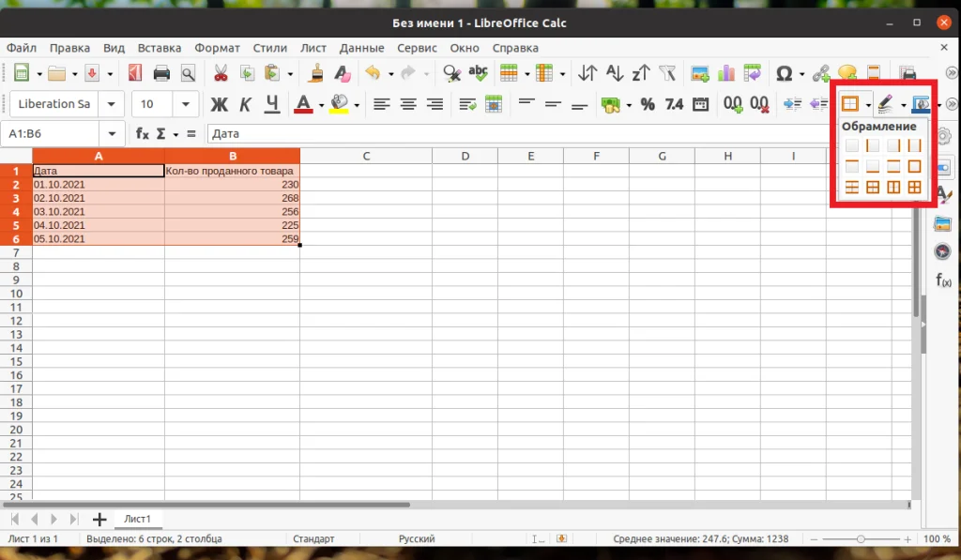Select the AutoFilter icon on the toolbar
961x560 pixels.
668,73
